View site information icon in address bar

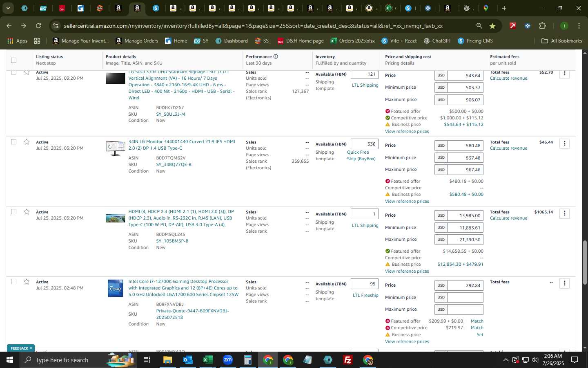click(x=56, y=26)
